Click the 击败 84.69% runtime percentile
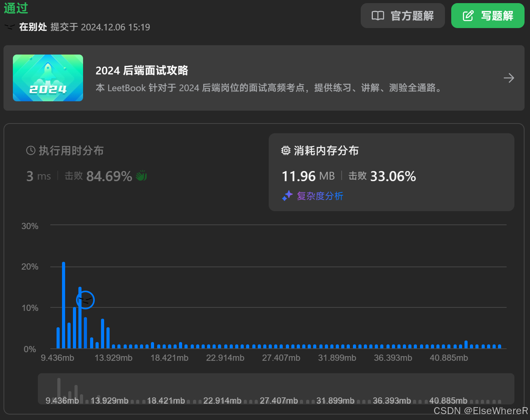This screenshot has height=420, width=530. pos(98,176)
